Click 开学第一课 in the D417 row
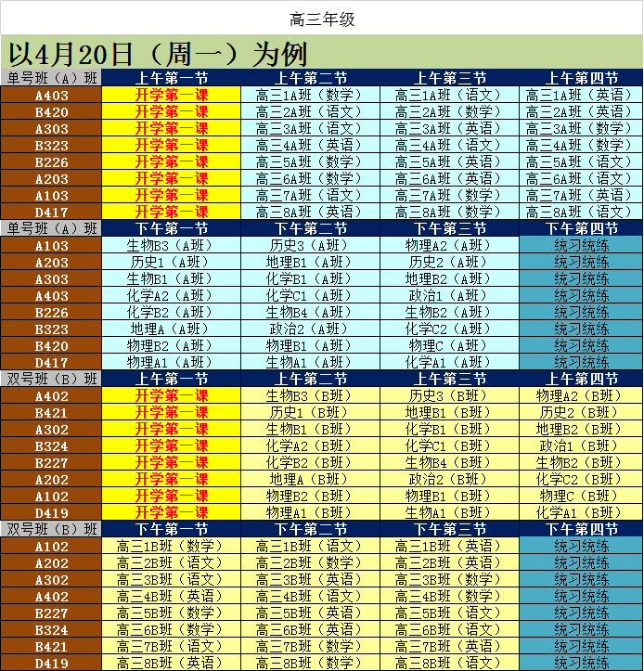Viewport: 644px width, 671px height. click(171, 212)
